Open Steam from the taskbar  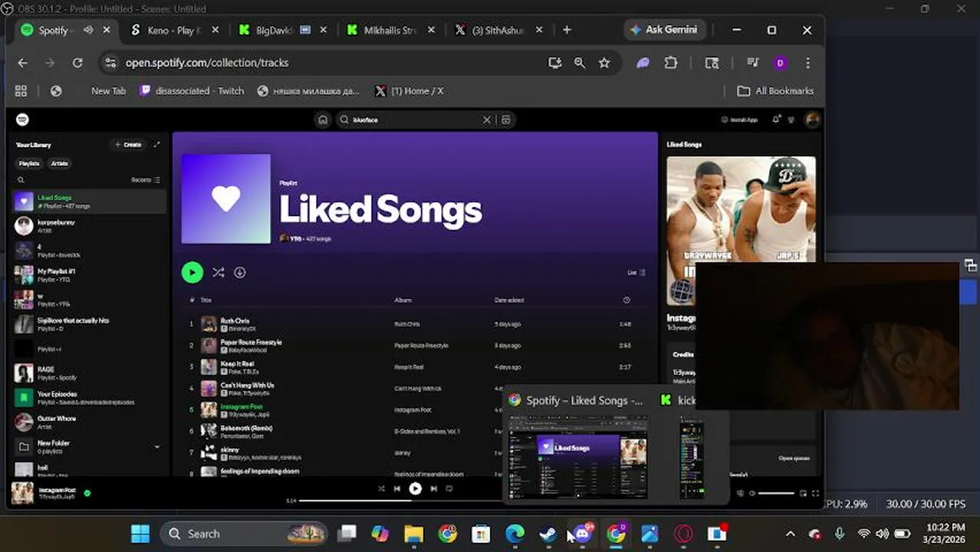[x=548, y=534]
